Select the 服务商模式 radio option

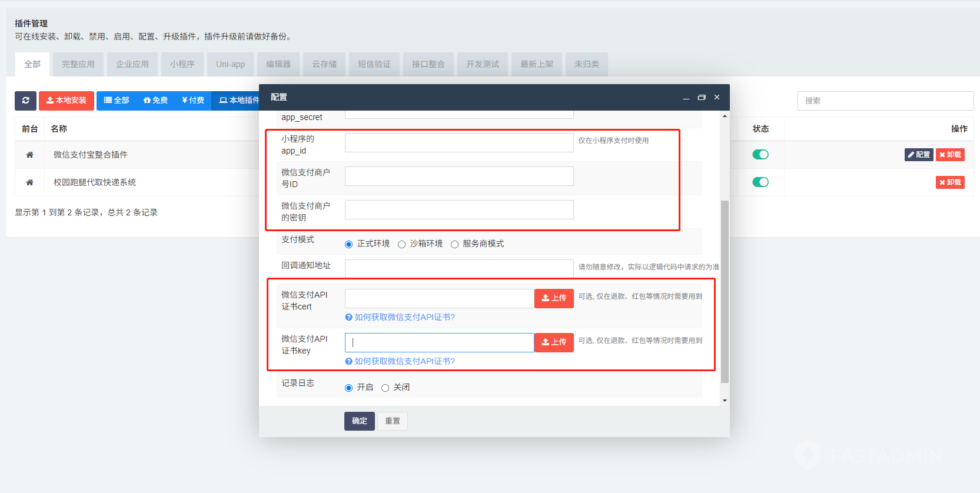(455, 244)
